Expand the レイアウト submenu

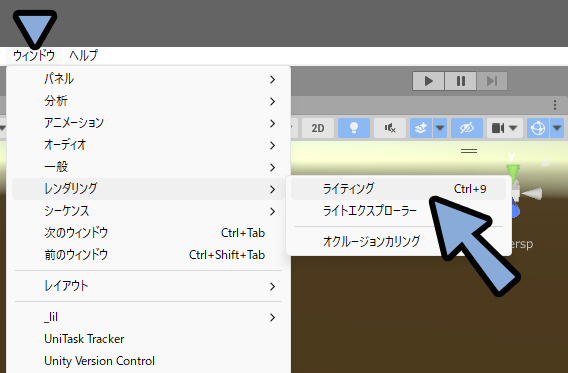(148, 286)
